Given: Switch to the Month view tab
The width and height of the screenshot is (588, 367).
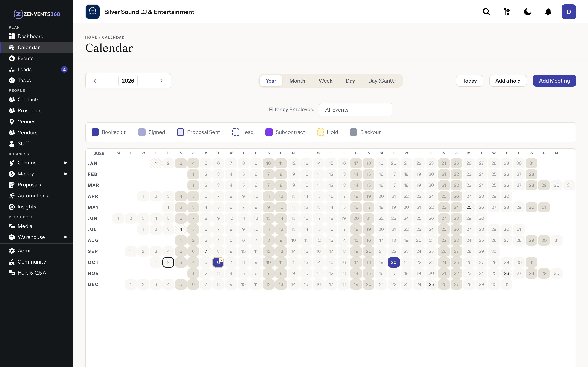Looking at the screenshot, I should (x=297, y=81).
